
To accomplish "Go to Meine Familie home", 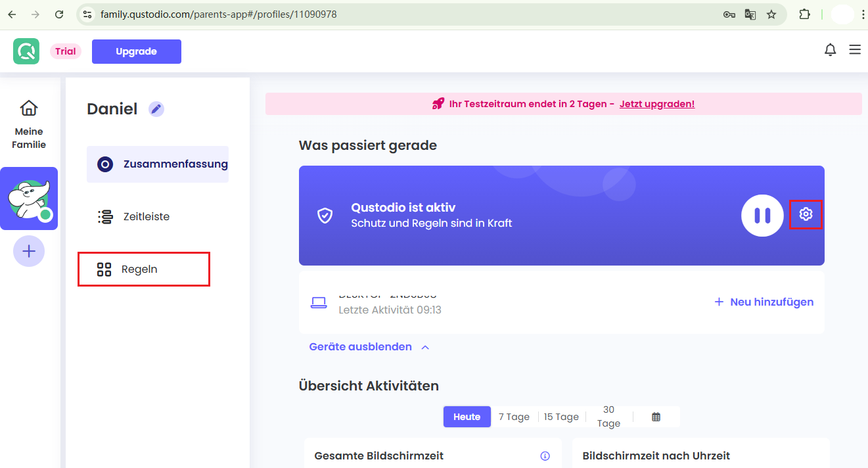I will coord(29,124).
